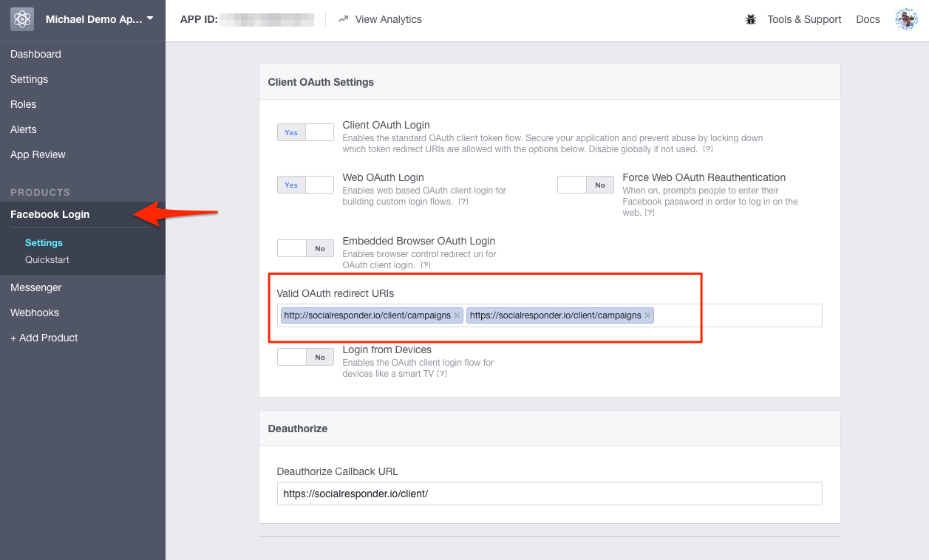Click the user profile avatar
This screenshot has height=560, width=929.
click(906, 19)
